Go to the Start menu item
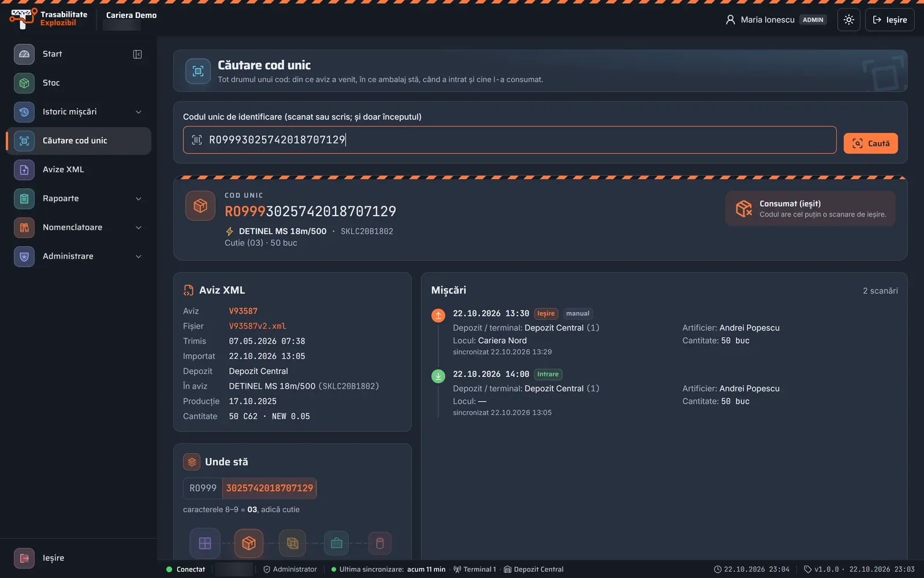The width and height of the screenshot is (924, 578). click(79, 54)
